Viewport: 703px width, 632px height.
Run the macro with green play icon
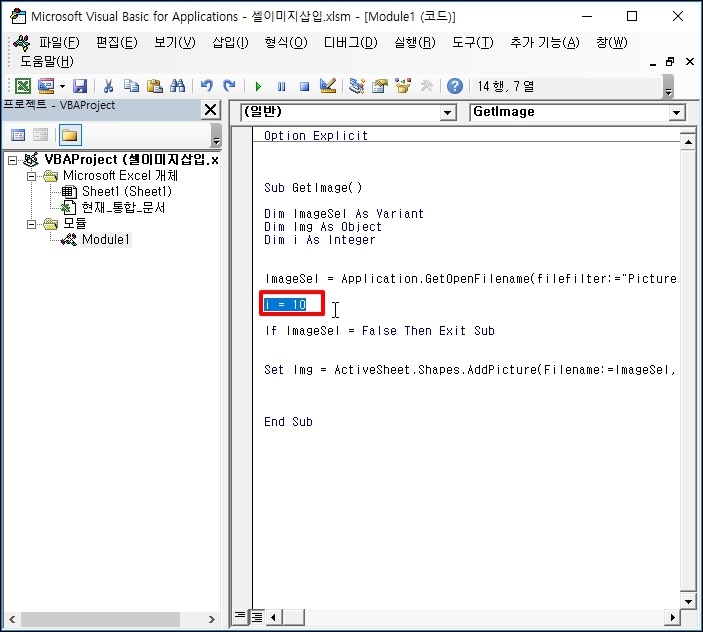[x=258, y=86]
